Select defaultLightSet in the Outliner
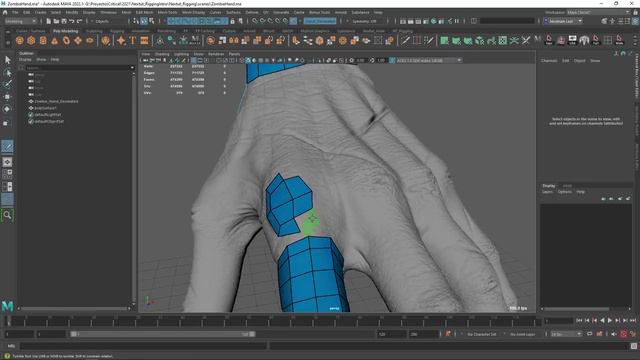 pos(48,115)
